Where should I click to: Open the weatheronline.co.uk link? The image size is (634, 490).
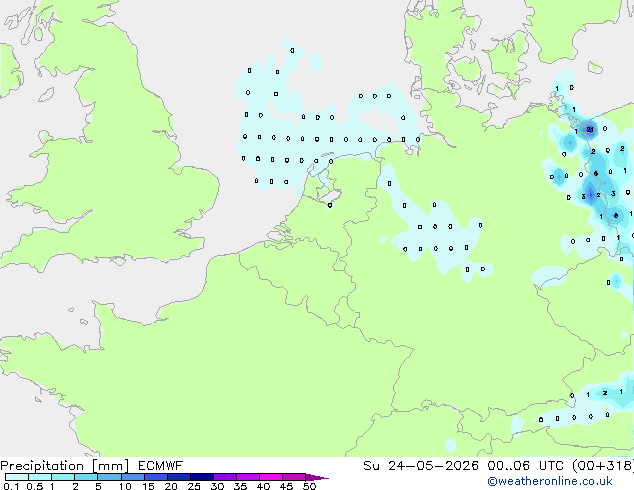click(x=549, y=481)
